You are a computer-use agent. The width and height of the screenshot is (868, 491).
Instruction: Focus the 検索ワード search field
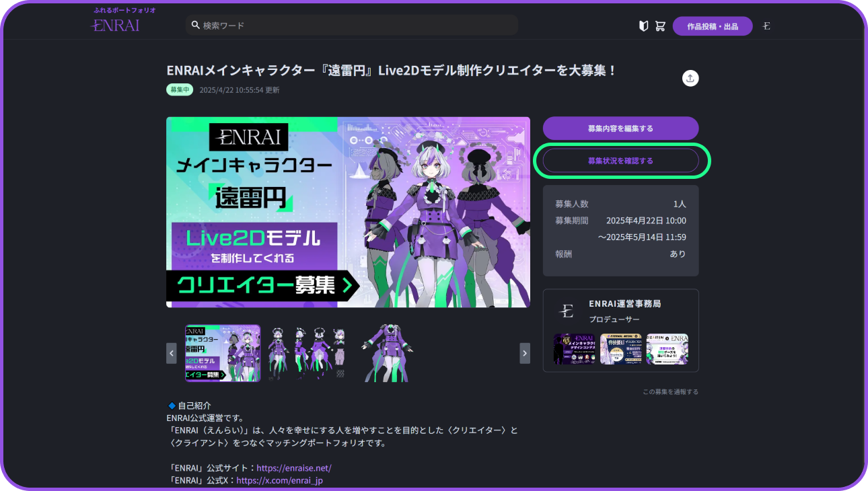(352, 25)
